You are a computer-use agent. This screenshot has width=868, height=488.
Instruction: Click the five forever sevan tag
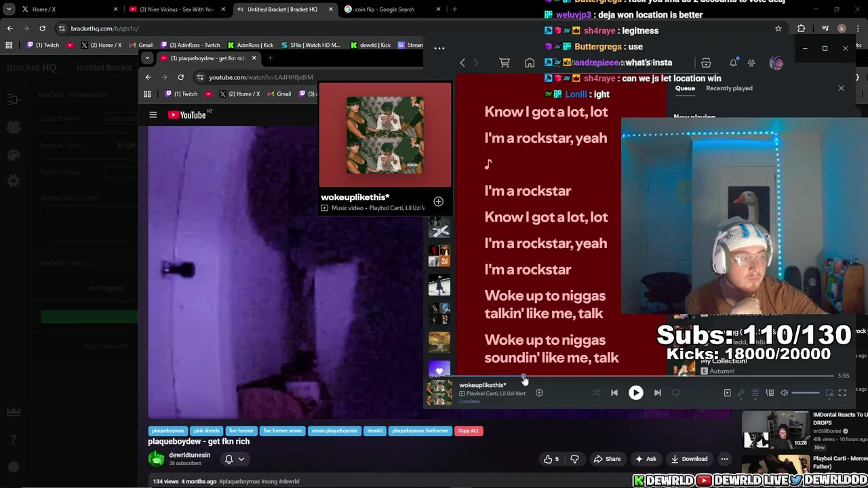pos(283,430)
